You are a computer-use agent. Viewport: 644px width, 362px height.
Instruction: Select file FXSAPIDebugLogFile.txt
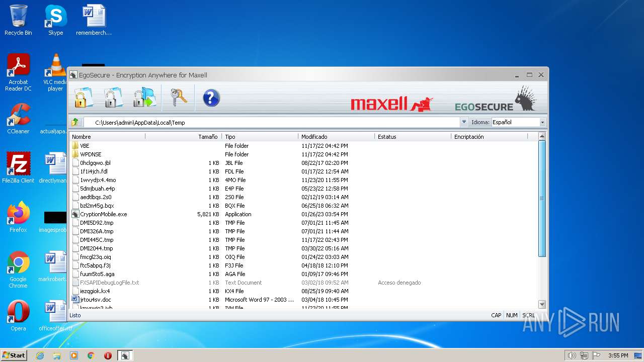[109, 283]
